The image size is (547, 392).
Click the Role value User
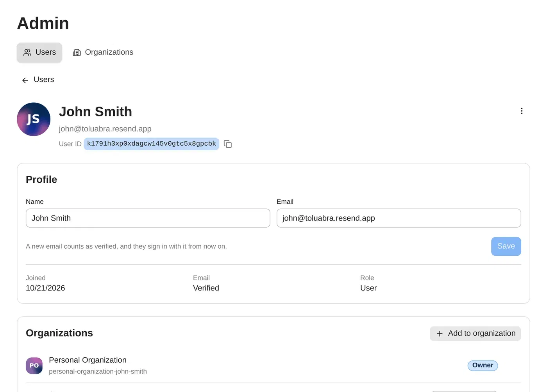click(x=368, y=288)
